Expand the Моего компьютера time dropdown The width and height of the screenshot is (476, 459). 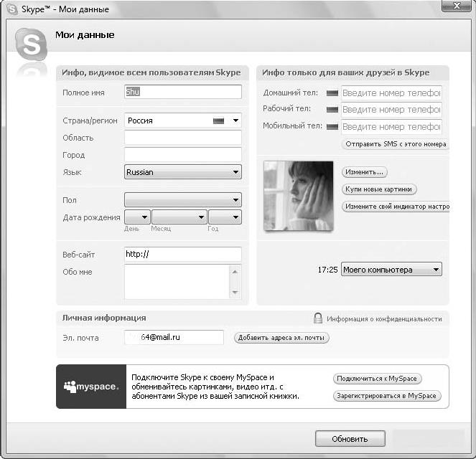[436, 270]
